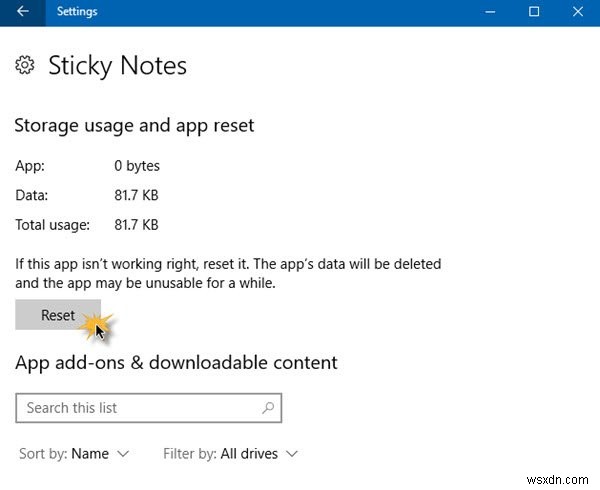Select the Data value 81.7 KB
This screenshot has height=490, width=600.
(x=136, y=195)
